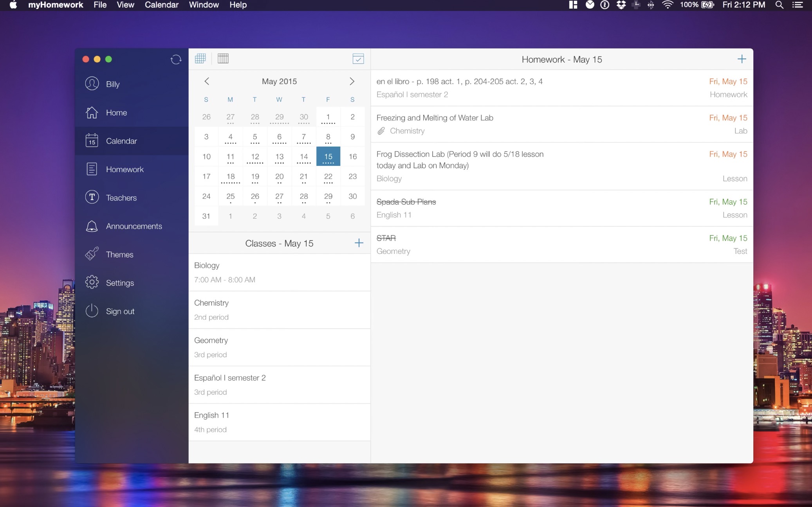Switch to month grid calendar view
Image resolution: width=812 pixels, height=507 pixels.
pos(200,59)
